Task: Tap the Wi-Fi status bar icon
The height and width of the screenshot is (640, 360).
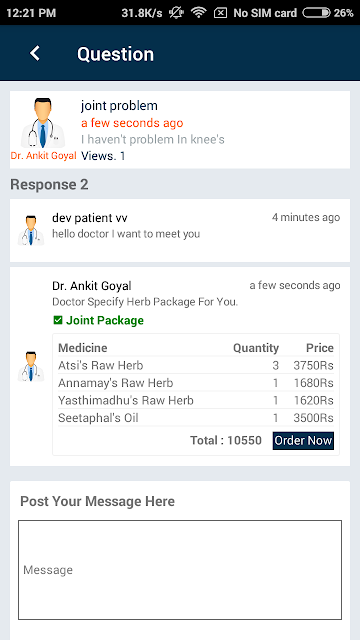Action: 199,13
